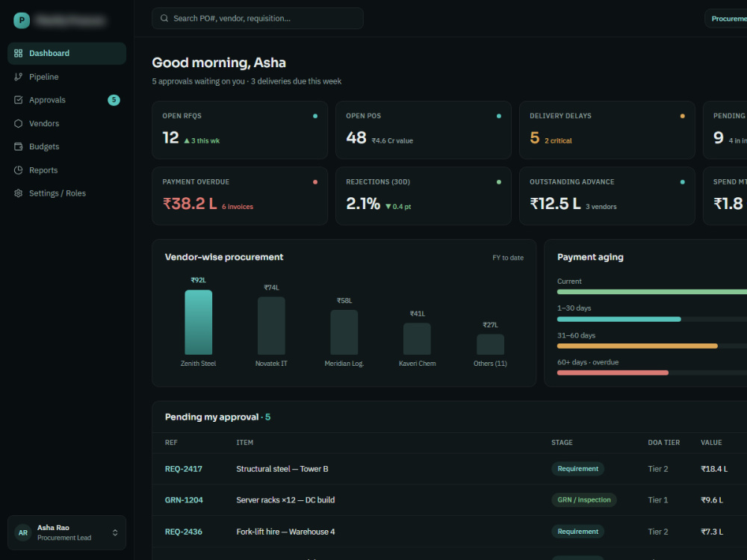Click the 31–60 days aging bar

point(637,346)
